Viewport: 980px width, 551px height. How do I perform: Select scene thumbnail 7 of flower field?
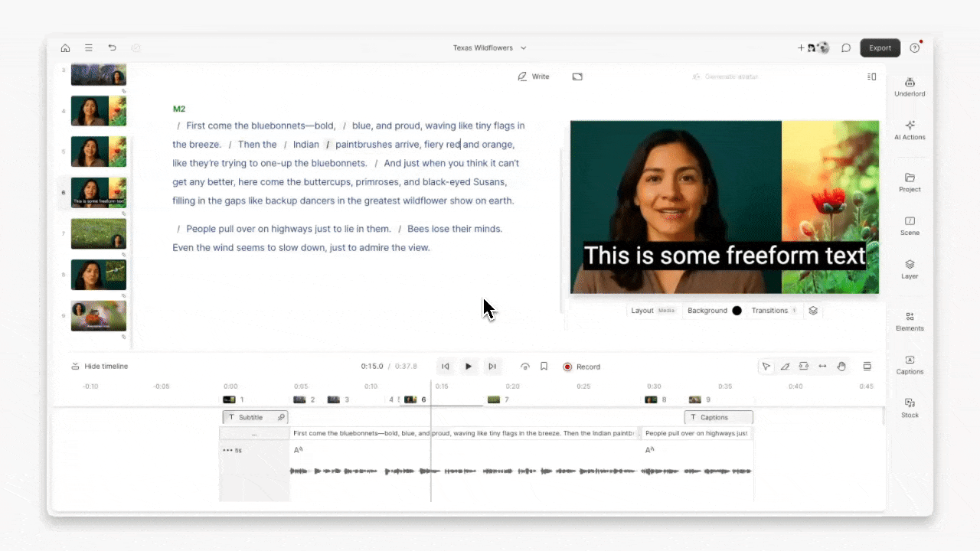tap(99, 233)
